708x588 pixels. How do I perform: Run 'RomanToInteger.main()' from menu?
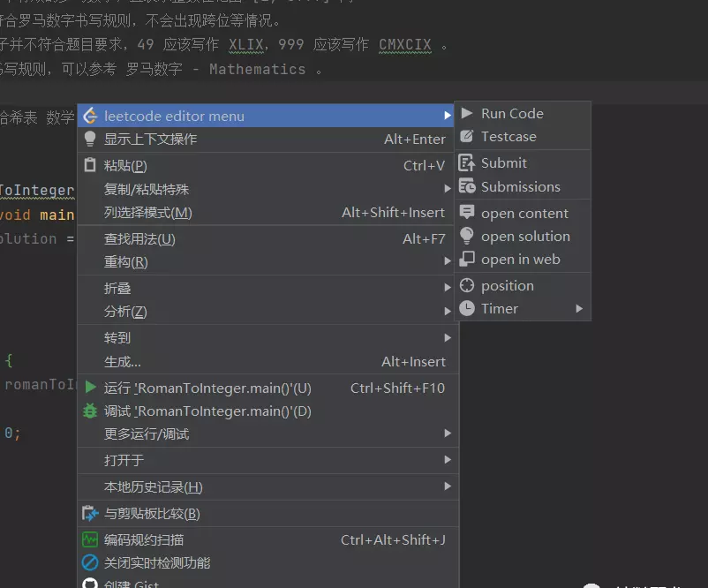point(268,388)
